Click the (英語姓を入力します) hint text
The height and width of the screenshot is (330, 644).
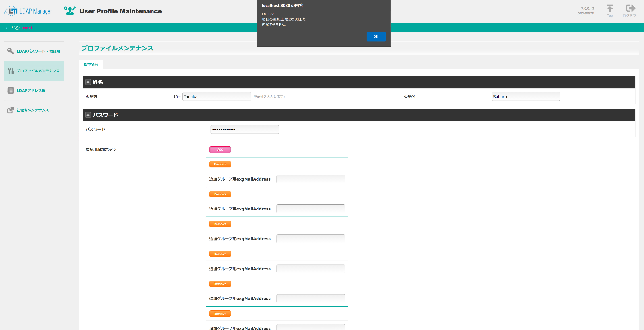tap(268, 96)
